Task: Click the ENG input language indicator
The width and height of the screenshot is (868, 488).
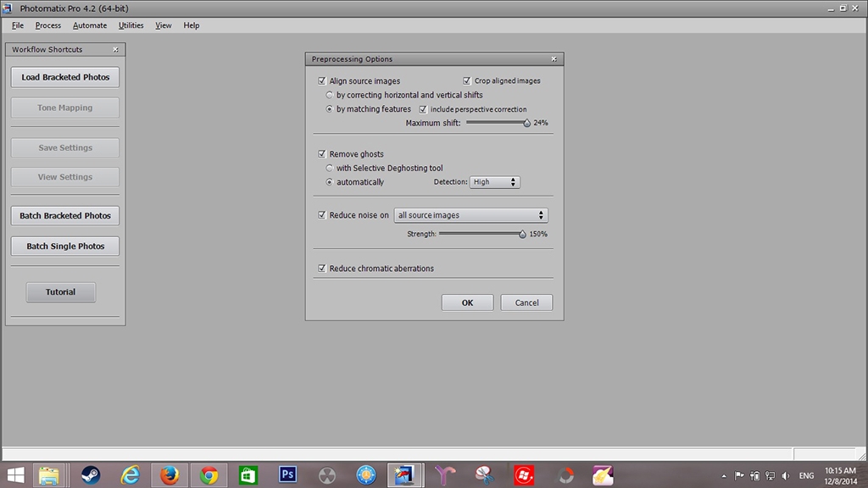Action: [807, 476]
